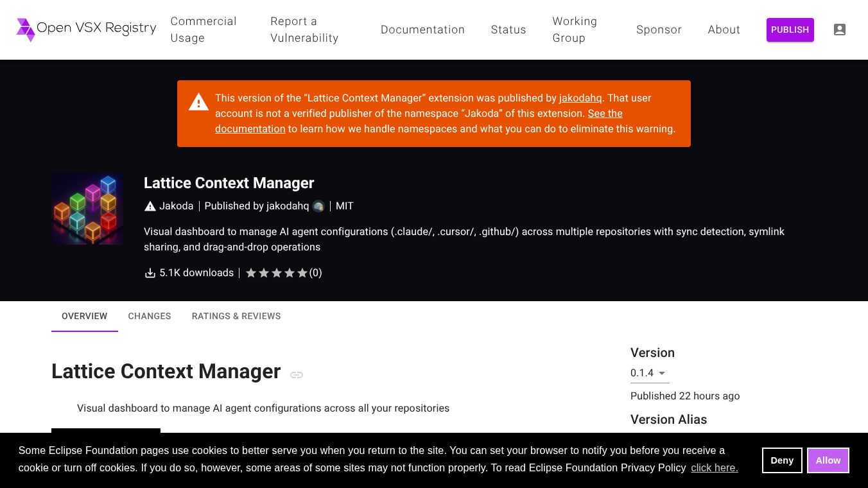
Task: Click the jakodahq publisher avatar
Action: (318, 206)
